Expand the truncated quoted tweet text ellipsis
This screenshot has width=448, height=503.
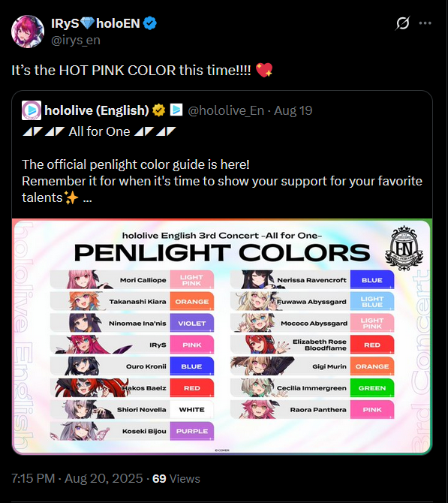pos(88,198)
